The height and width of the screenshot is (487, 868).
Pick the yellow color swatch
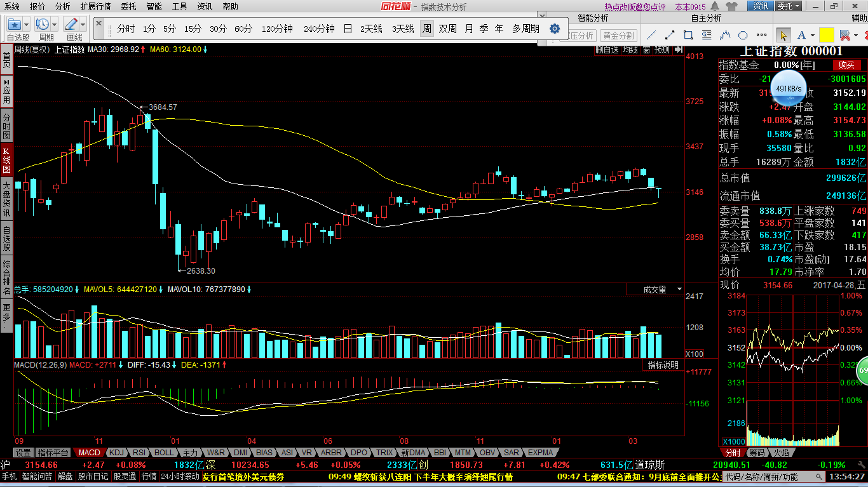(x=826, y=35)
